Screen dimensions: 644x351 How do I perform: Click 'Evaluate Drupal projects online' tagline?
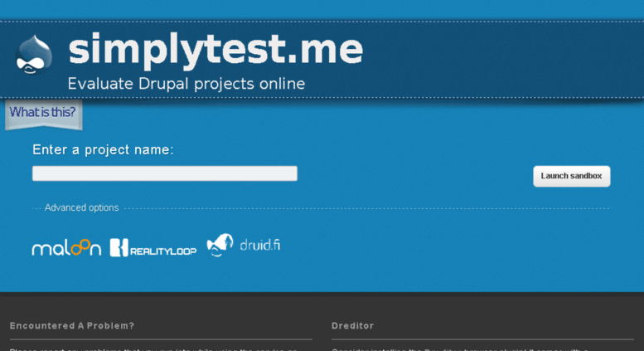click(x=186, y=84)
